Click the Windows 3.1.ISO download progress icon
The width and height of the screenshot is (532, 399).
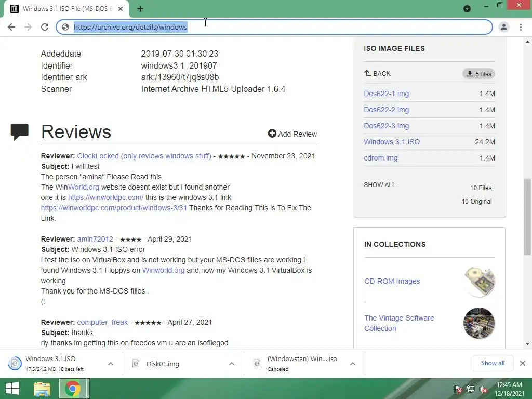tap(15, 363)
